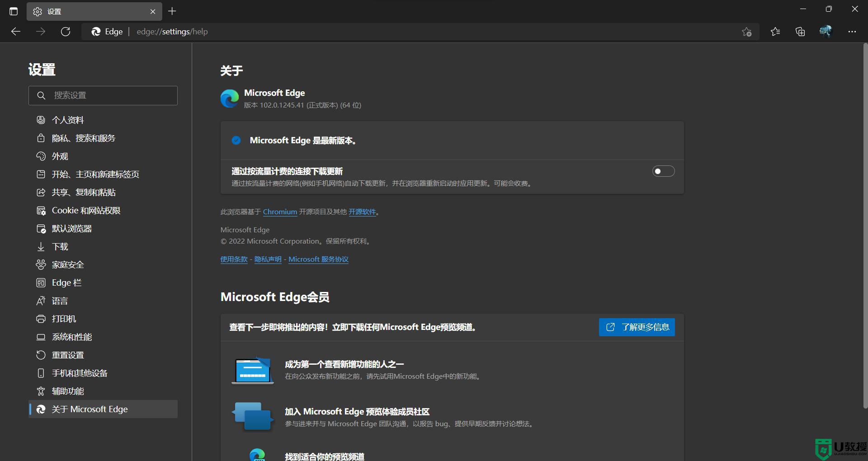The width and height of the screenshot is (868, 461).
Task: Click 找到适合你的预览频道 heading
Action: tap(325, 456)
